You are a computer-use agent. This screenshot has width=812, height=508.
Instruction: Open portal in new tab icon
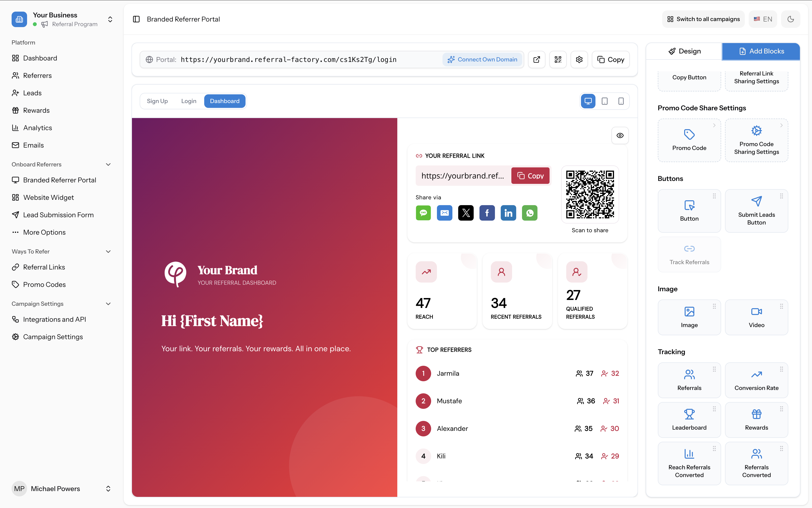tap(536, 60)
